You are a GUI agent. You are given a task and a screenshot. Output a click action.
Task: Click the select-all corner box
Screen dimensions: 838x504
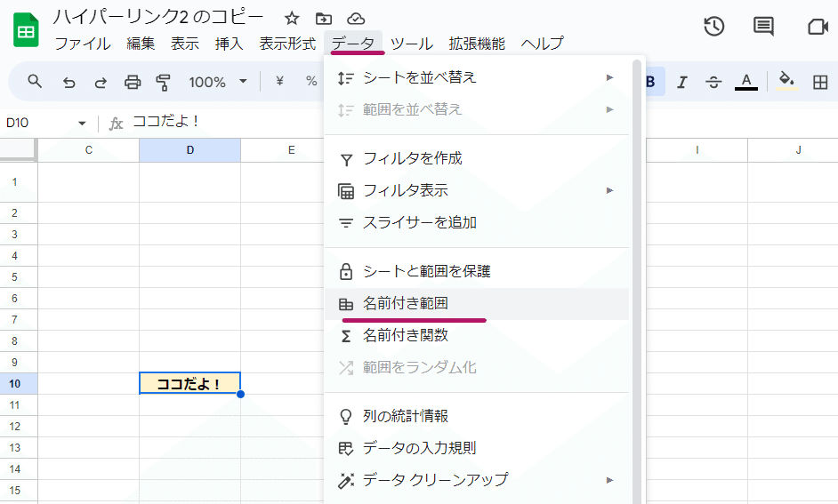pos(18,150)
